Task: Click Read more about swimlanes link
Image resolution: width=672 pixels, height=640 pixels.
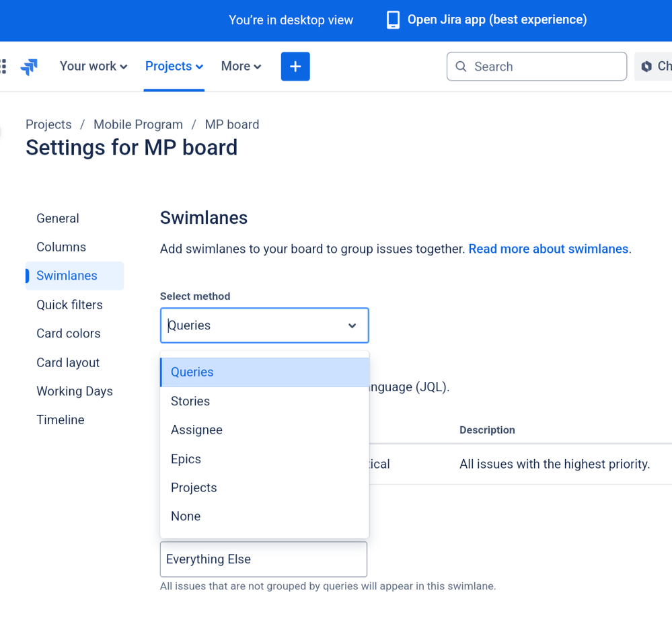Action: click(x=548, y=249)
